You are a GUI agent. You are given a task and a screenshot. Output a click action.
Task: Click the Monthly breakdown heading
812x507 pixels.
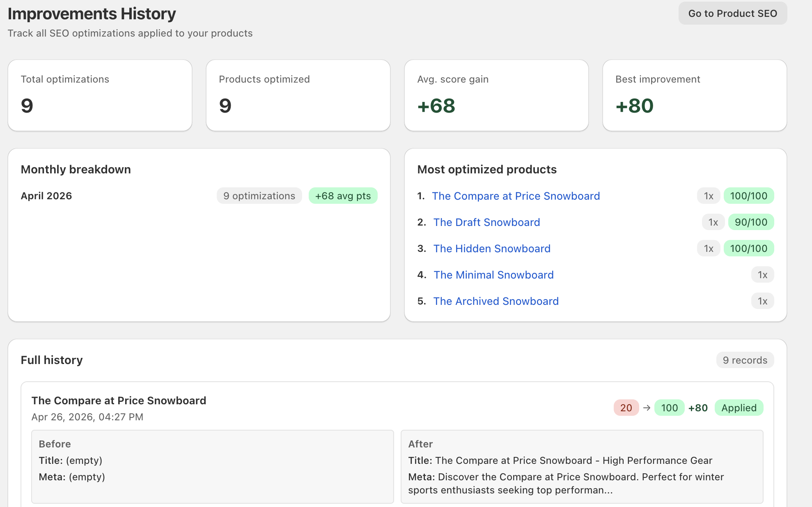(76, 170)
